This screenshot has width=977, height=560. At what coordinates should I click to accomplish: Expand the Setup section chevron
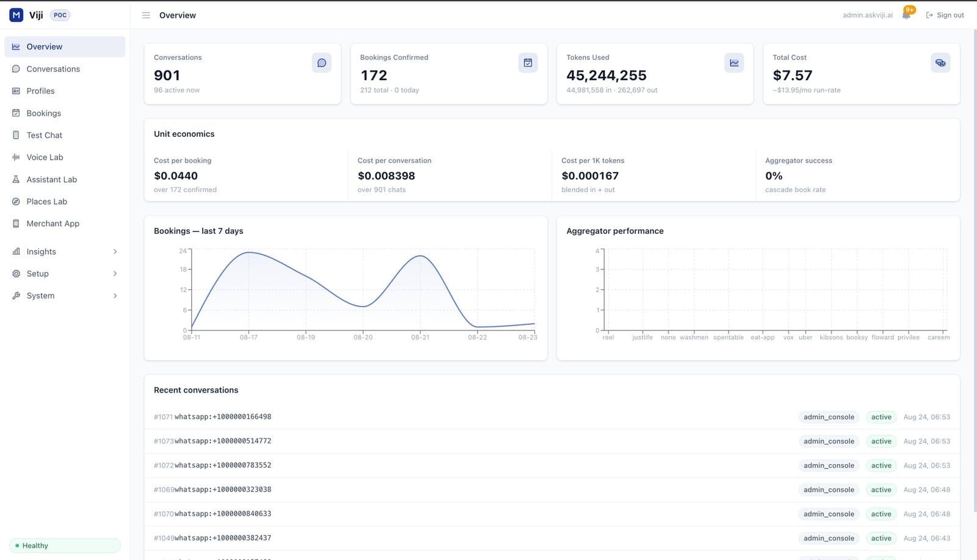pos(115,274)
